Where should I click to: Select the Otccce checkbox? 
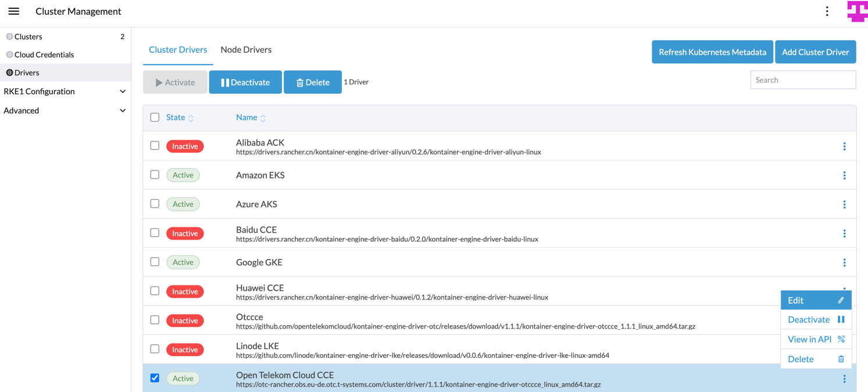pyautogui.click(x=155, y=320)
